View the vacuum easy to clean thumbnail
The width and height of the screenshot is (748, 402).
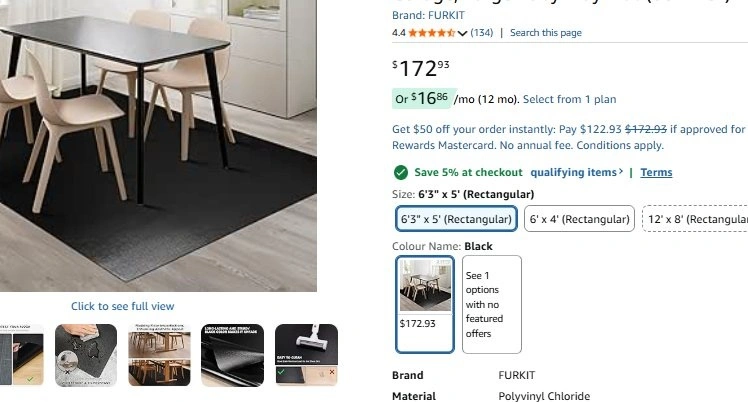point(306,355)
